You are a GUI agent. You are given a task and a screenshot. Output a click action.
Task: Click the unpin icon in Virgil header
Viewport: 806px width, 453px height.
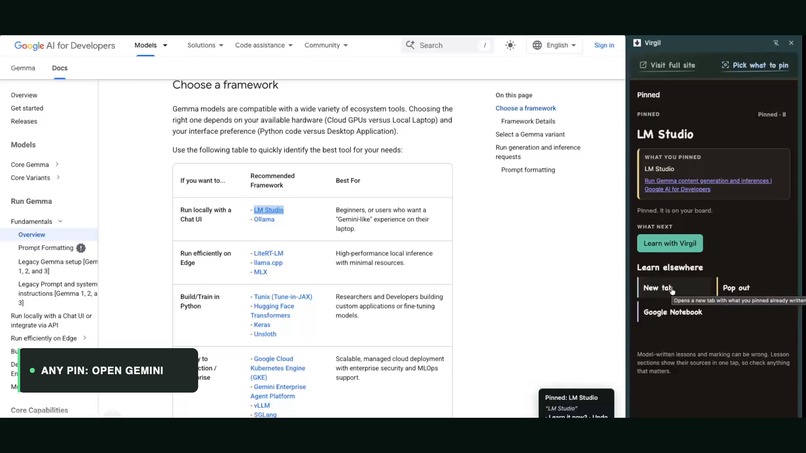click(x=776, y=43)
